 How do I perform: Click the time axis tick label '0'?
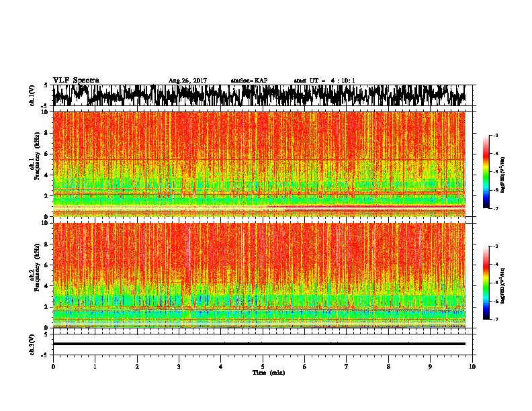pyautogui.click(x=53, y=367)
